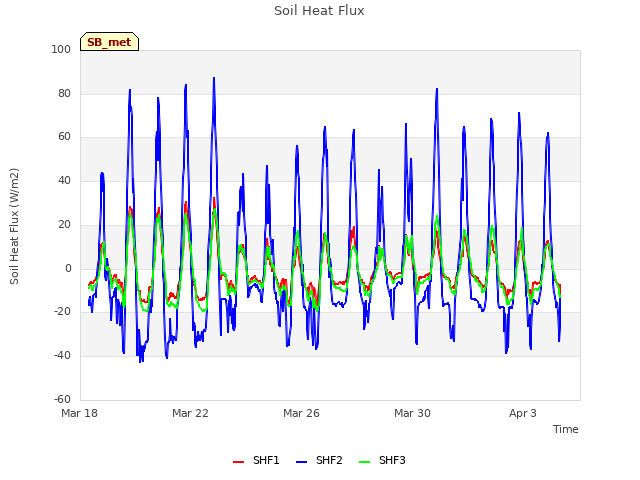Click the 40 y-axis tick label
The height and width of the screenshot is (480, 640).
pos(64,180)
